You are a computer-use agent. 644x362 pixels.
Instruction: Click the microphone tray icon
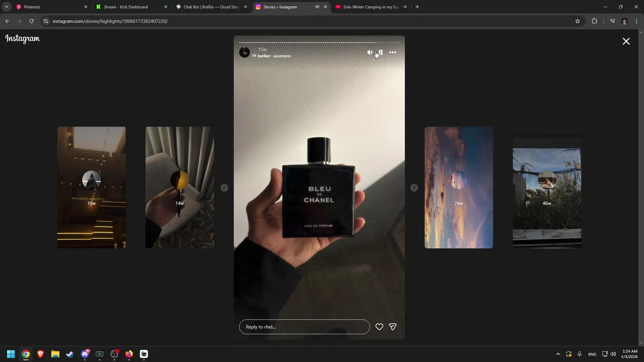pyautogui.click(x=580, y=354)
